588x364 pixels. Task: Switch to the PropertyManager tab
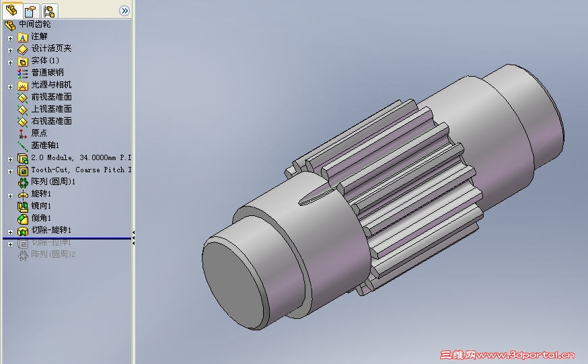(30, 11)
